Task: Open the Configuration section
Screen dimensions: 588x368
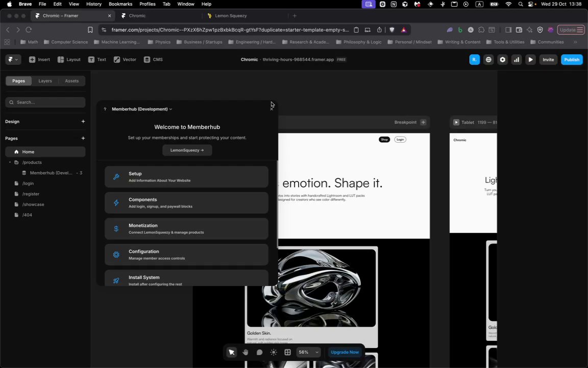Action: pos(186,255)
